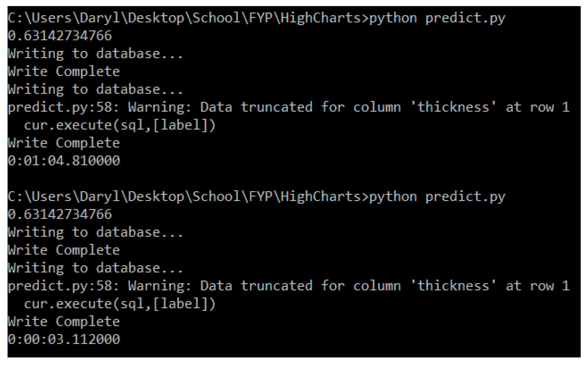This screenshot has width=588, height=365.
Task: Click the elapsed time 0:01:04.810000
Action: tap(64, 161)
